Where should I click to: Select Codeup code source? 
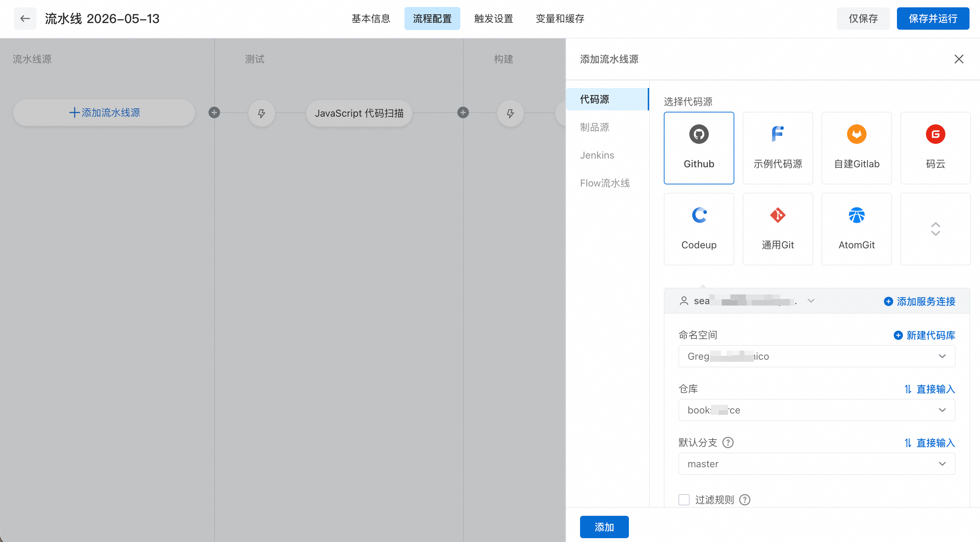(699, 229)
